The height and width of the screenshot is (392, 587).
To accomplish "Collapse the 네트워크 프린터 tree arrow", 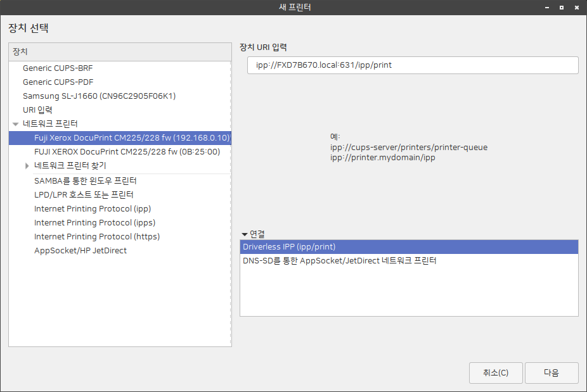I will point(15,124).
